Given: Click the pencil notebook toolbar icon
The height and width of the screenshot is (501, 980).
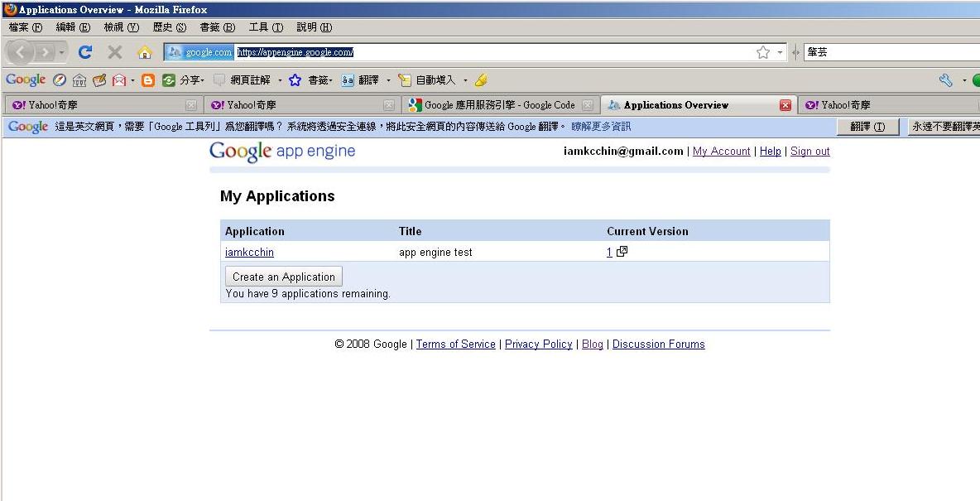Looking at the screenshot, I should pyautogui.click(x=99, y=80).
